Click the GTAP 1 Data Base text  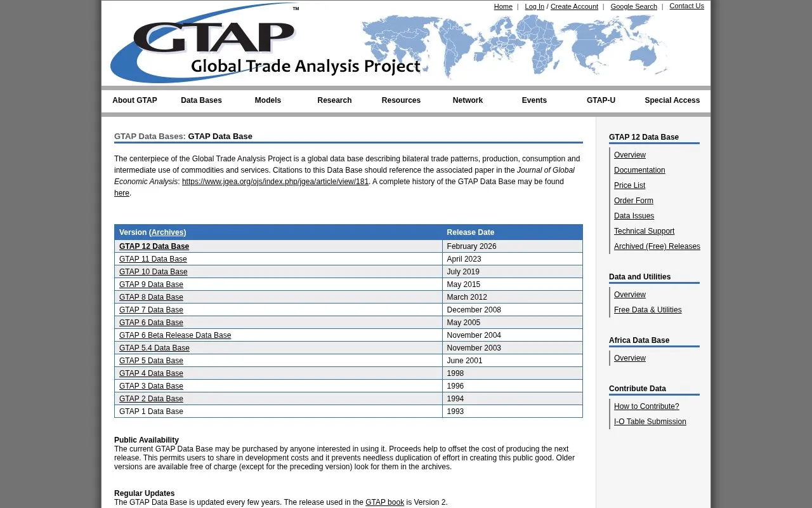pyautogui.click(x=151, y=411)
